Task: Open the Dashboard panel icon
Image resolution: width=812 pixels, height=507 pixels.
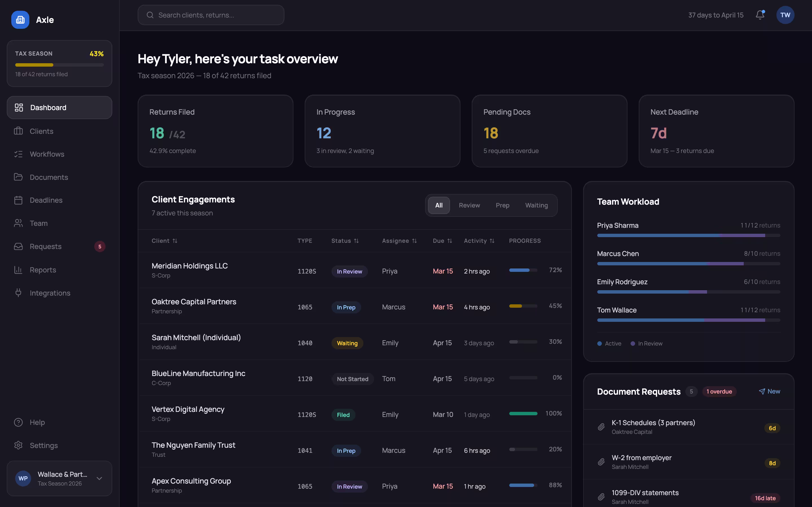Action: pyautogui.click(x=18, y=107)
